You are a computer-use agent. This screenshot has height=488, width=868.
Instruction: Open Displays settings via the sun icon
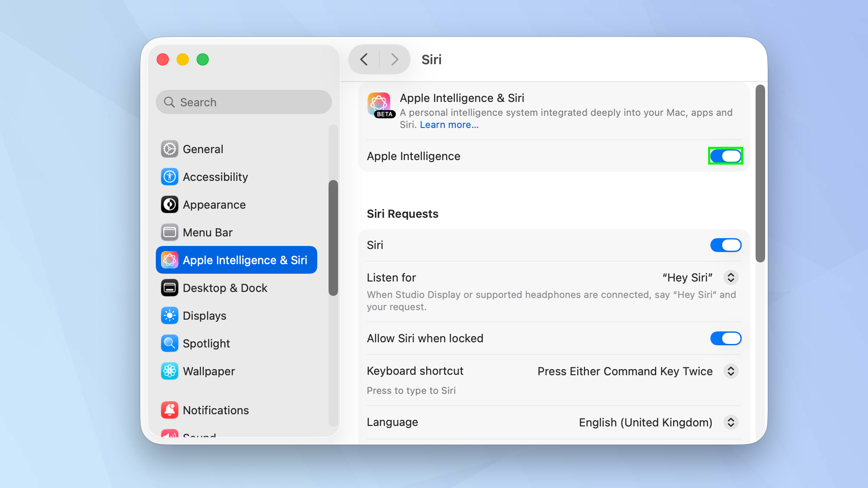tap(169, 315)
